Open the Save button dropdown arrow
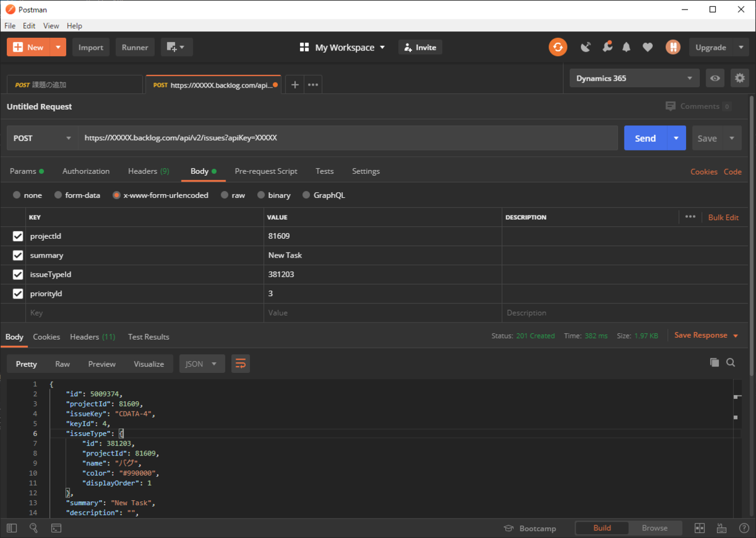Screen dimensions: 756x538 732,138
